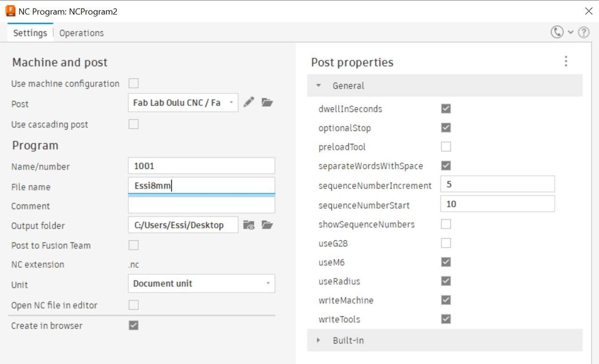
Task: Click the edit post pencil icon
Action: pyautogui.click(x=249, y=102)
